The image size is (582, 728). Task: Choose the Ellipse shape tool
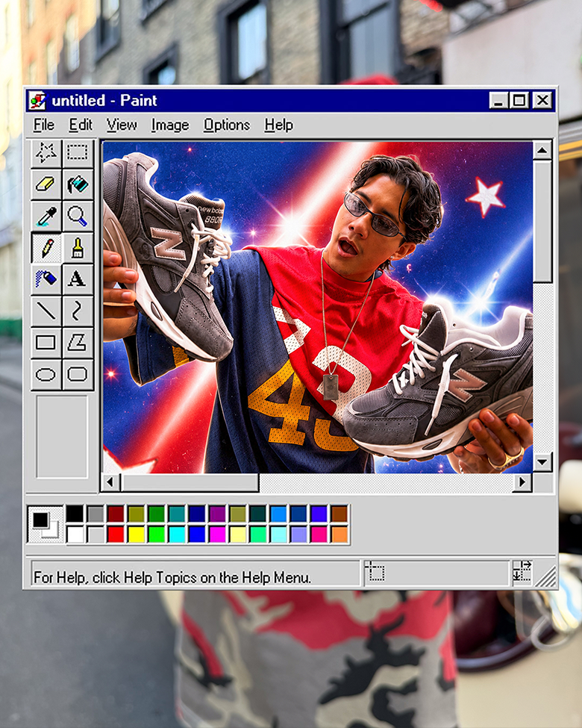(x=46, y=374)
